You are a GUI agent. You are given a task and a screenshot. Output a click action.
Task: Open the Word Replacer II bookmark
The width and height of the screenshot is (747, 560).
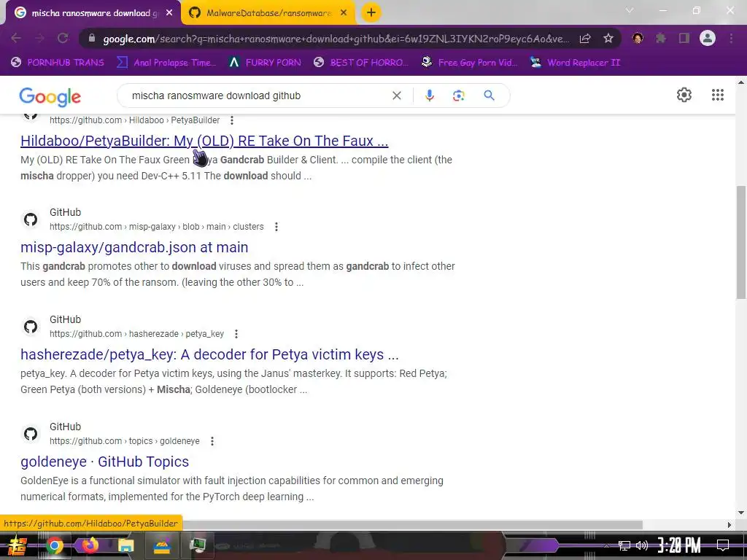[x=576, y=63]
